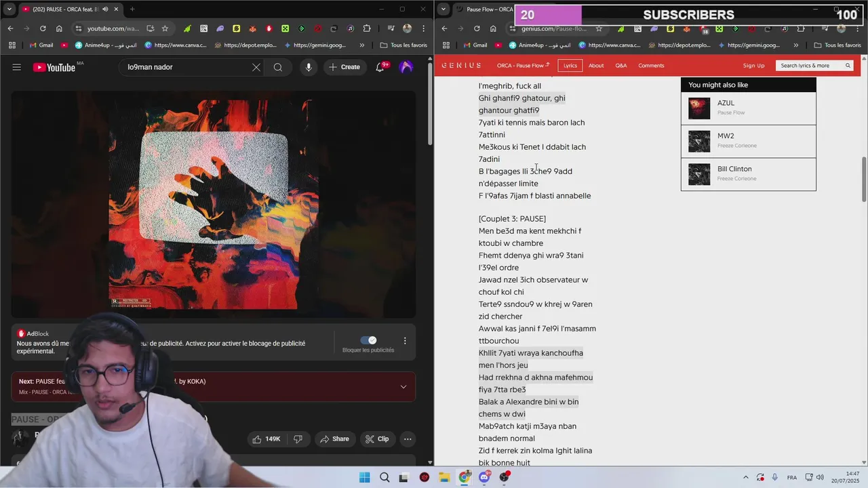Switch to the About tab on Genius
This screenshot has width=868, height=488.
click(x=596, y=66)
